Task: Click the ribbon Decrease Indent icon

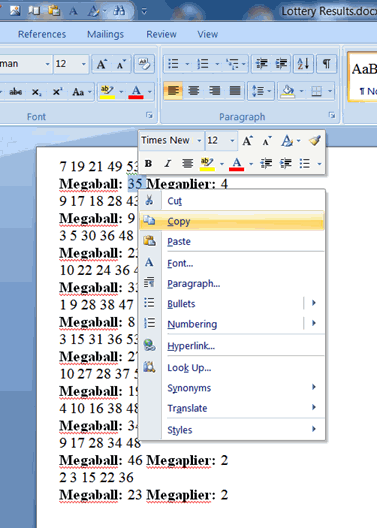Action: 261,64
